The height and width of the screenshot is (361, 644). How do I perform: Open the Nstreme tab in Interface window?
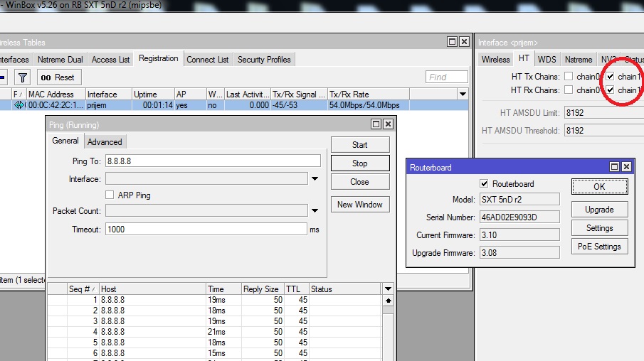click(x=579, y=60)
